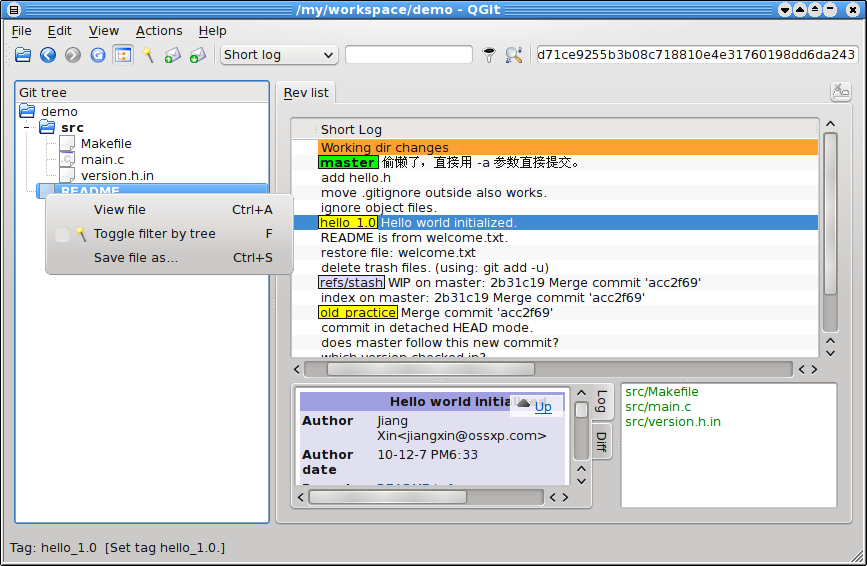Image resolution: width=867 pixels, height=566 pixels.
Task: Switch to the Diff vertical tab
Action: pos(602,442)
